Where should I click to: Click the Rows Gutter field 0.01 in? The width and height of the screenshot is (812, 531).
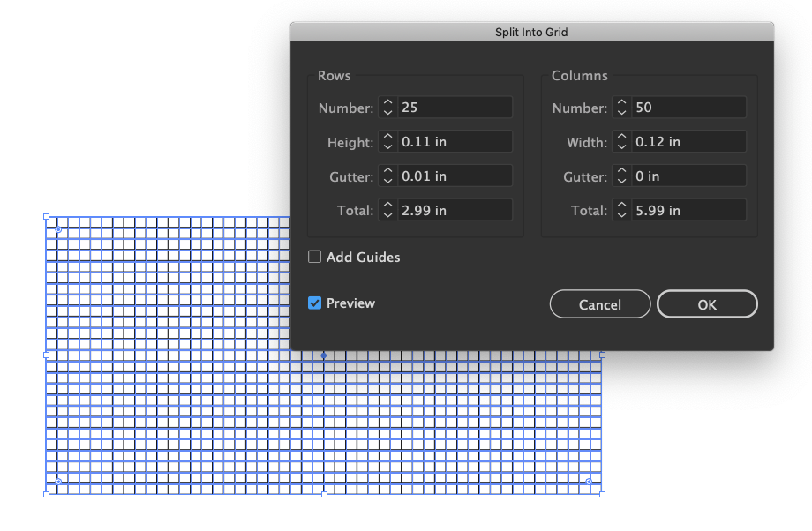[x=455, y=176]
